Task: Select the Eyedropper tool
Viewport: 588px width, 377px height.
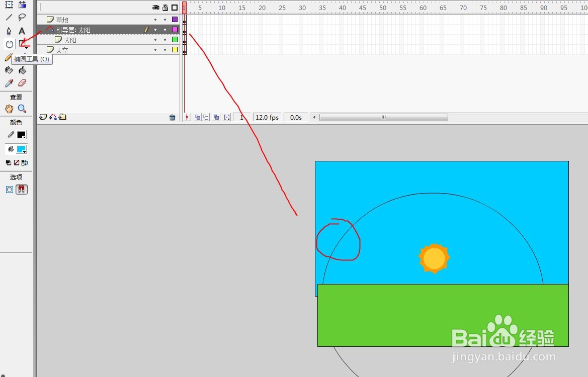Action: pyautogui.click(x=9, y=83)
